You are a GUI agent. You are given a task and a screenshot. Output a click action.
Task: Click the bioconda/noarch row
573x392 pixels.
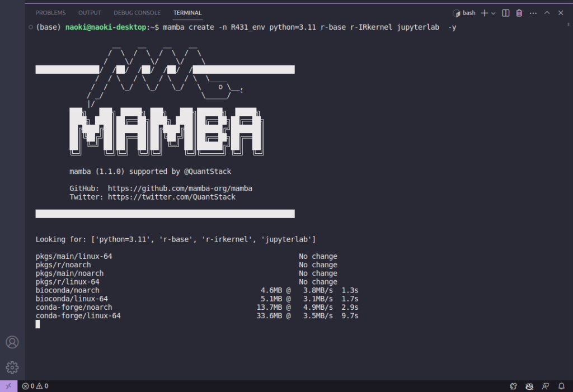[x=197, y=290]
